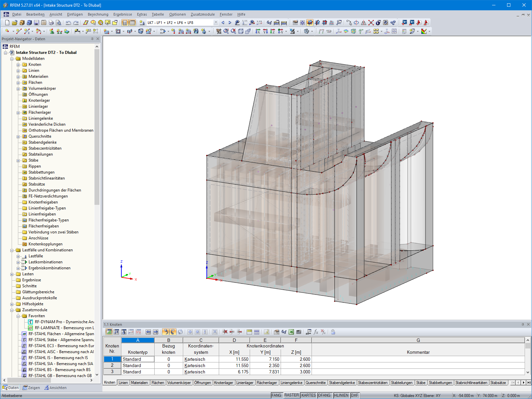The height and width of the screenshot is (399, 532).
Task: Click the Save icon in the toolbar
Action: click(36, 22)
